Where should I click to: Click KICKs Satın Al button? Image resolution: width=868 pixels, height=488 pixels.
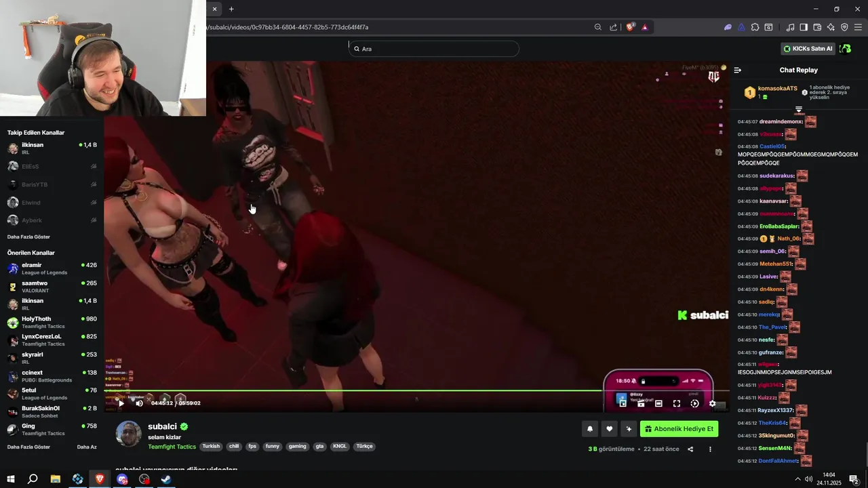tap(808, 49)
